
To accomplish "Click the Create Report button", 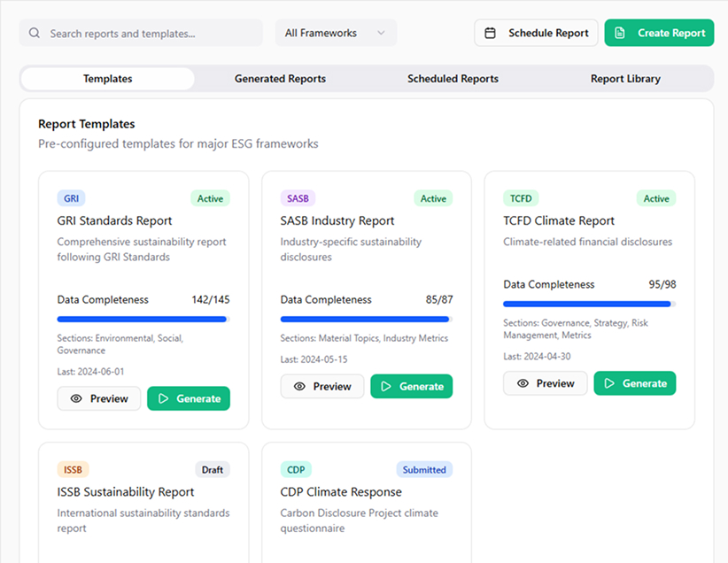I will 659,34.
